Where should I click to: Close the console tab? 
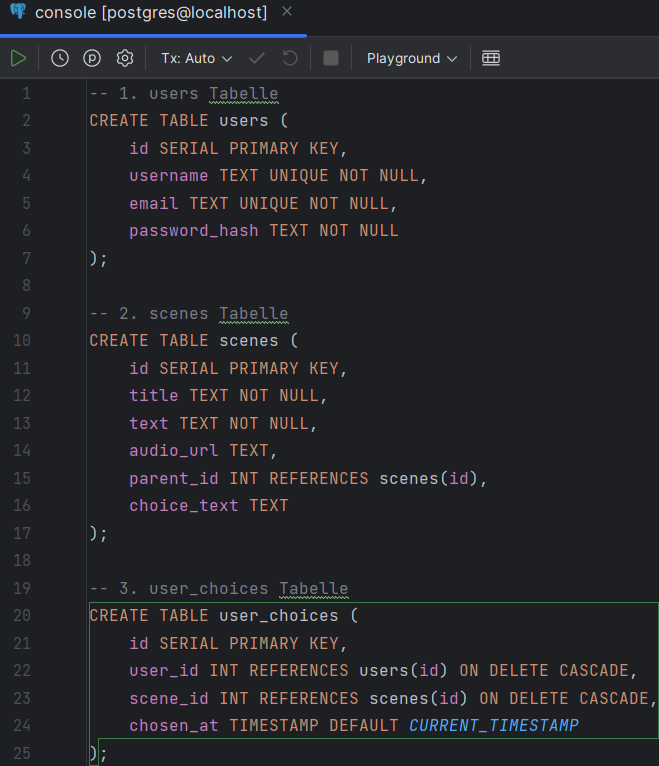coord(287,13)
